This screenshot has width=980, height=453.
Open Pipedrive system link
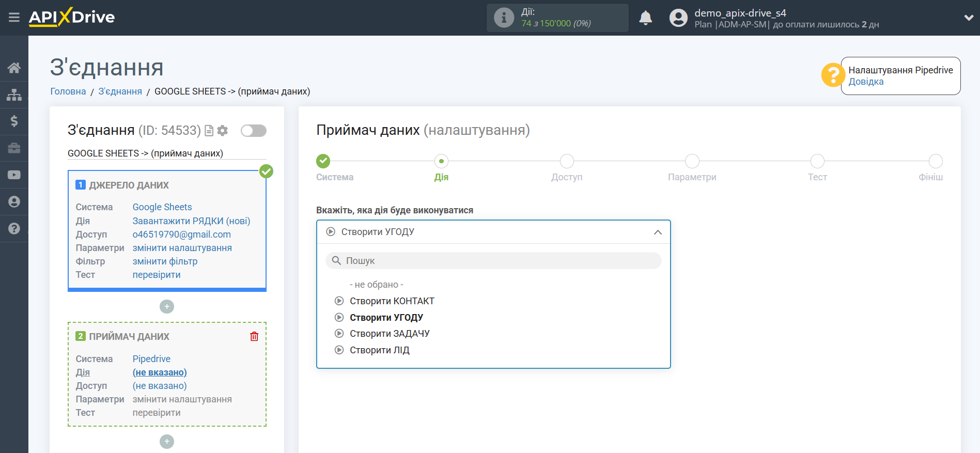coord(151,359)
